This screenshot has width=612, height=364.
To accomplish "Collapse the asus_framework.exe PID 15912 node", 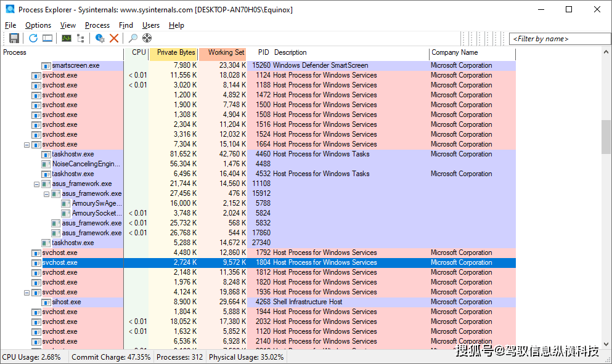I will pyautogui.click(x=46, y=194).
